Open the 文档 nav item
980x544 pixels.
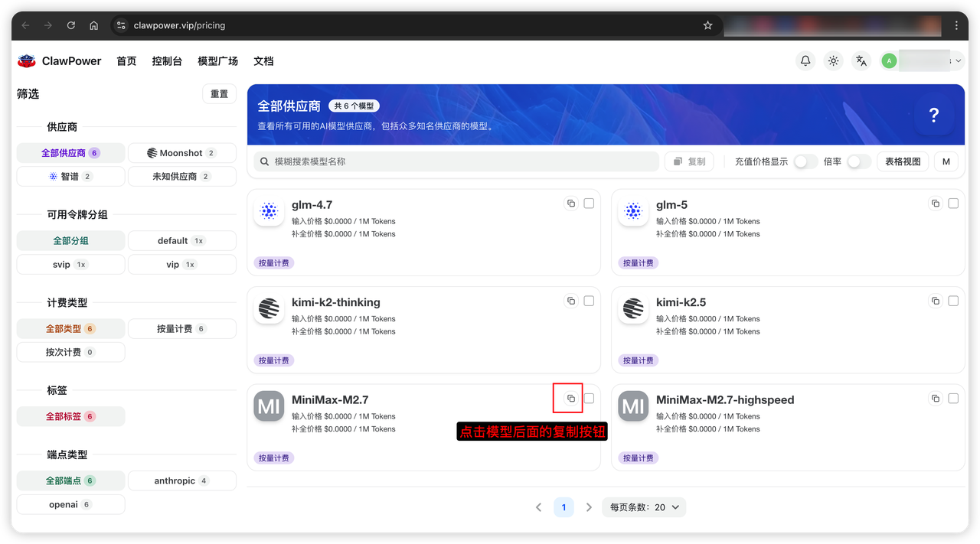pos(263,61)
